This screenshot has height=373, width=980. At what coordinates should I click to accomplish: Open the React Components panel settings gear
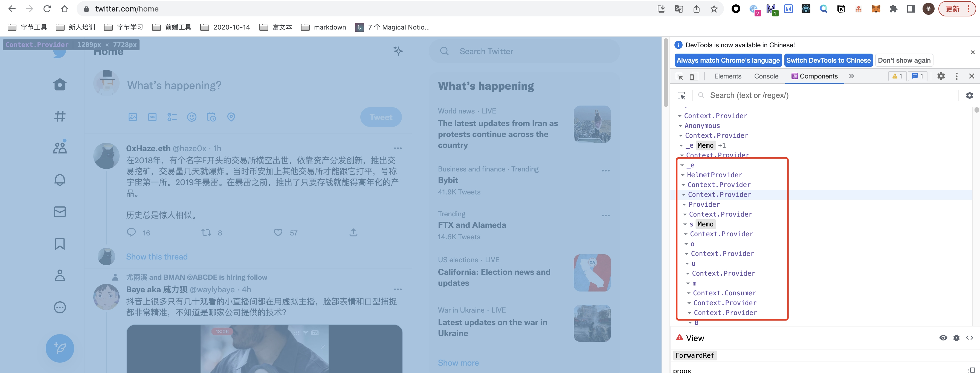(x=969, y=95)
